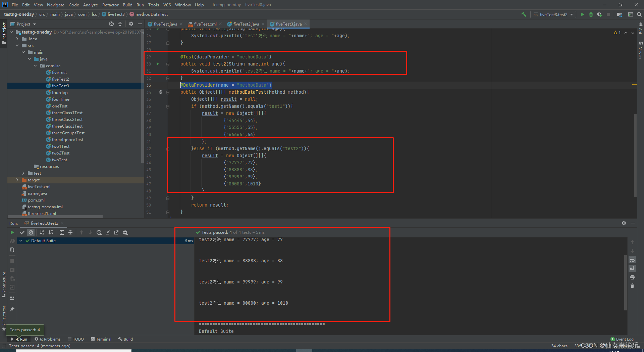Screen dimensions: 644x352
Task: Import test results icon
Action: click(x=108, y=232)
